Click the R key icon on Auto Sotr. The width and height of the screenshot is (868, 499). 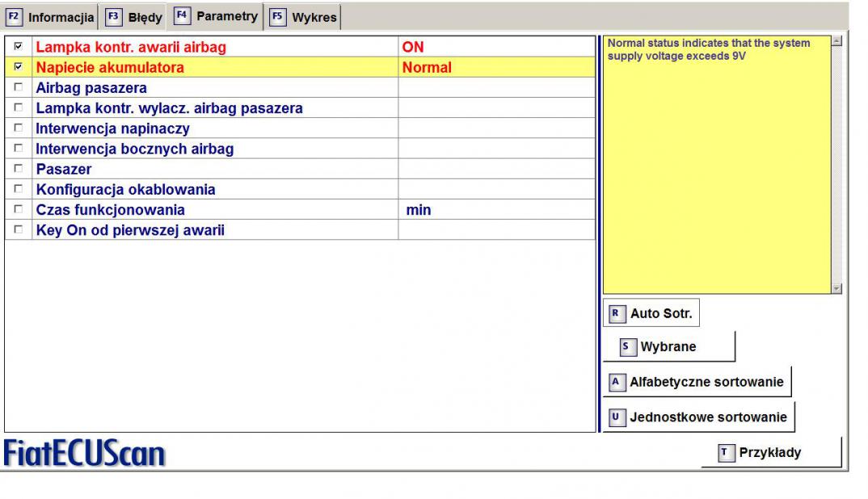(617, 313)
